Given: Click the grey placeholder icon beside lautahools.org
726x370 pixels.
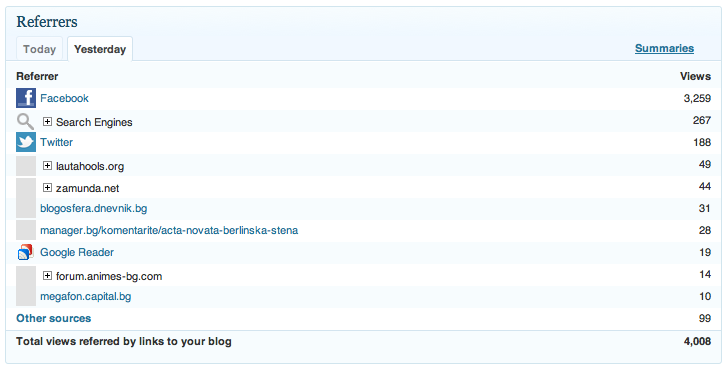Looking at the screenshot, I should pos(26,166).
